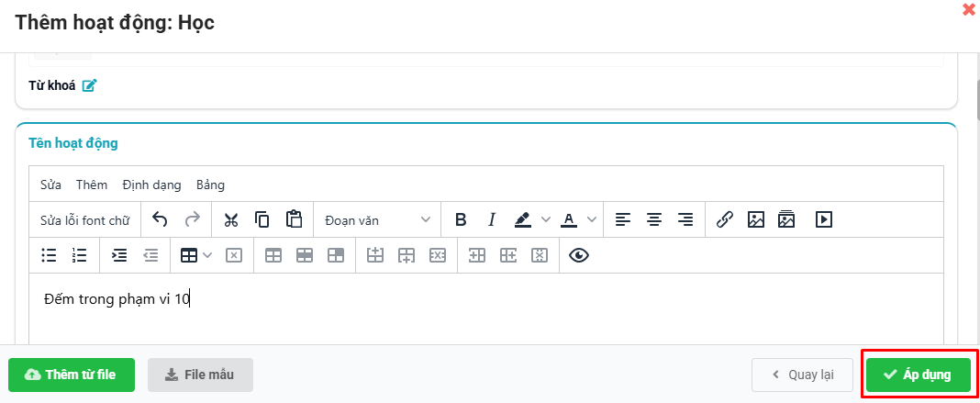Apply the highlight color marker
The image size is (980, 403).
pos(522,219)
